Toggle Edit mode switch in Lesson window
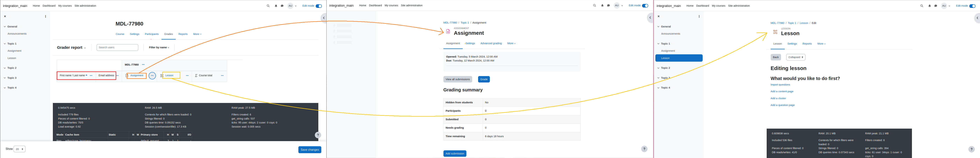980x158 pixels. point(972,6)
